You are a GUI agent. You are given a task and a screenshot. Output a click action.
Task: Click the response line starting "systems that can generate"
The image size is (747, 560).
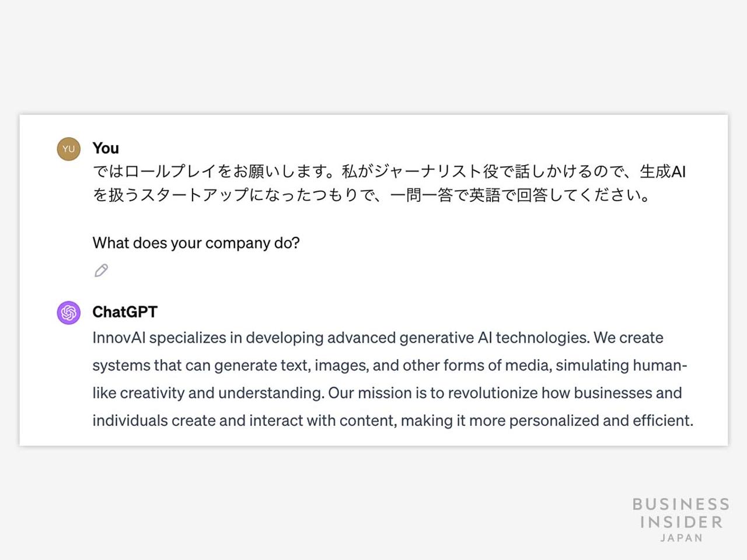(389, 365)
